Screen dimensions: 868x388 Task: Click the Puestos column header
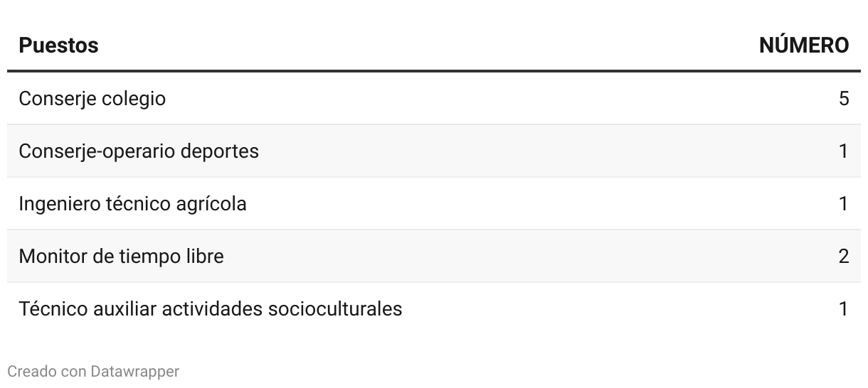[58, 45]
